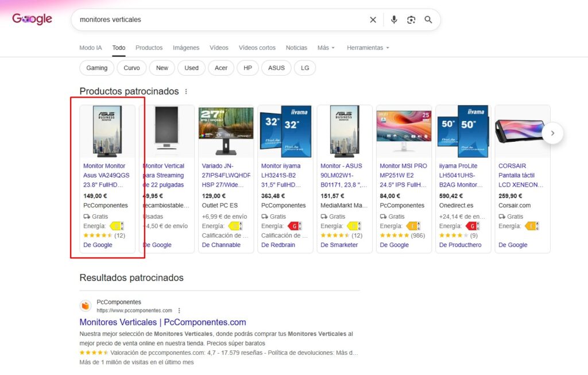Apply the Used filter chip

[191, 68]
